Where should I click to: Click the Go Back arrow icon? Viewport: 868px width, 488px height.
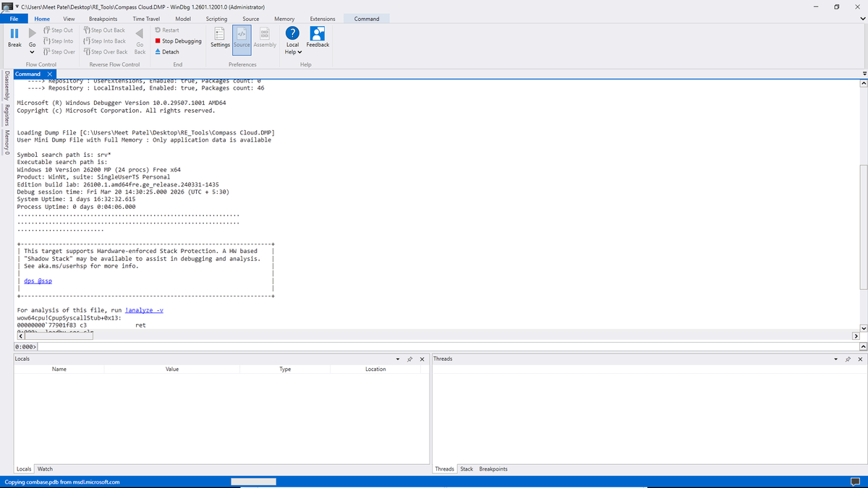(x=140, y=33)
